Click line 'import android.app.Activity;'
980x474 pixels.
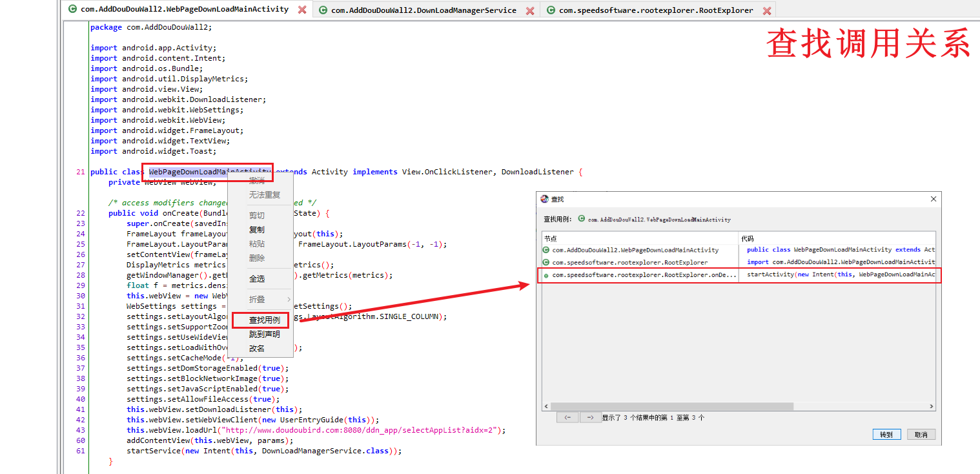coord(154,48)
